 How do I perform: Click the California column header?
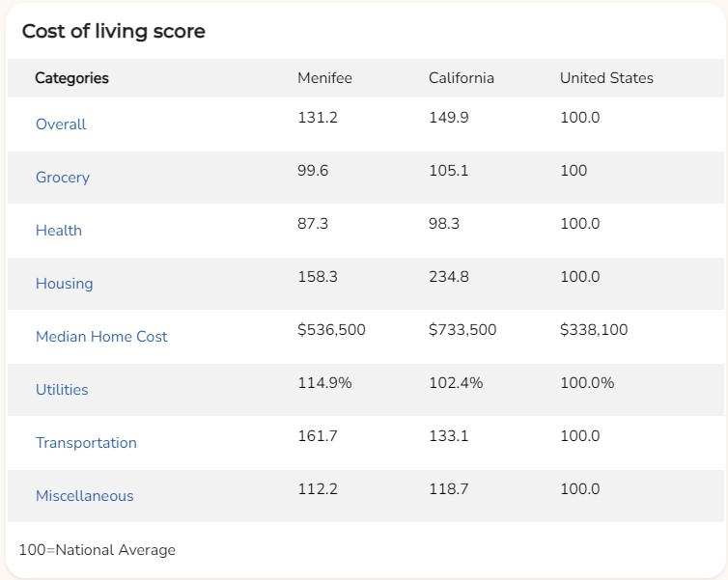point(462,78)
